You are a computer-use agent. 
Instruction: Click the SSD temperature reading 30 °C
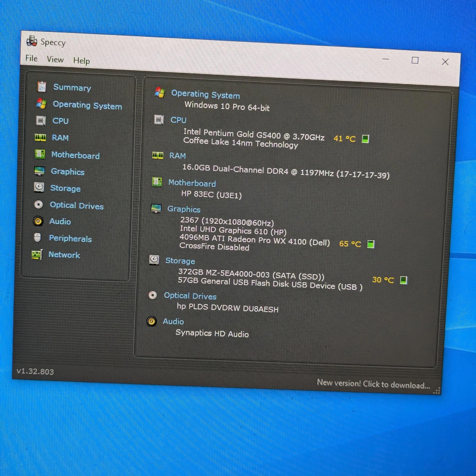[383, 280]
